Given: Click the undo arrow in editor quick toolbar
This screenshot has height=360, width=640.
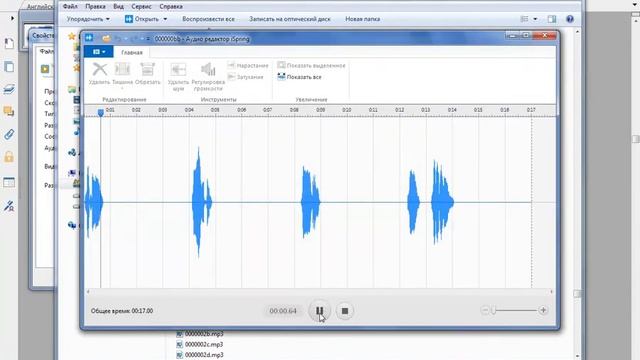Looking at the screenshot, I should [118, 39].
